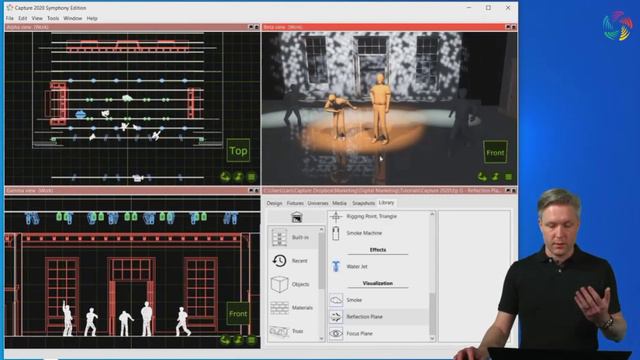
Task: Click the middle green navigation icon in Beta view
Action: pyautogui.click(x=496, y=176)
